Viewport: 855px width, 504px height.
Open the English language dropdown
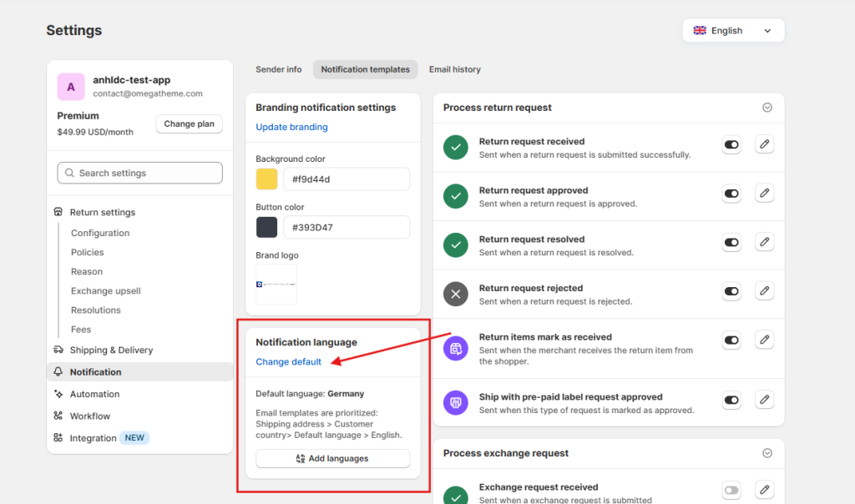click(x=733, y=30)
